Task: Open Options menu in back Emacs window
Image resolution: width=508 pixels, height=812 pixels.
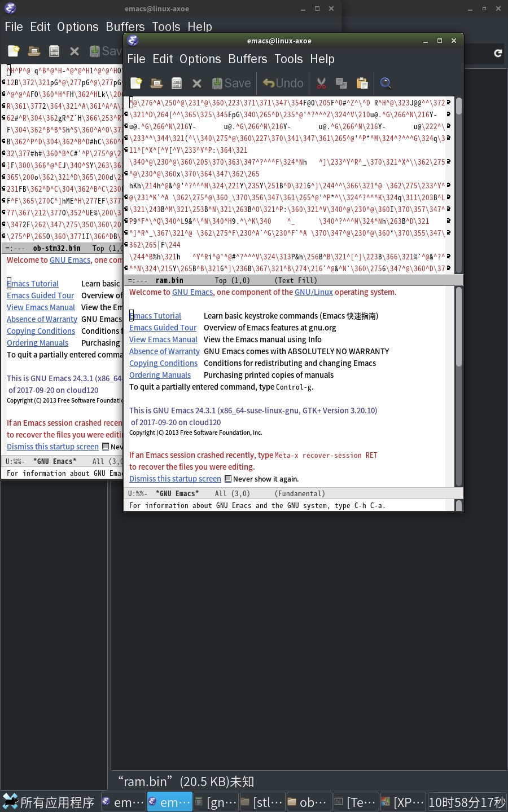Action: [x=78, y=27]
